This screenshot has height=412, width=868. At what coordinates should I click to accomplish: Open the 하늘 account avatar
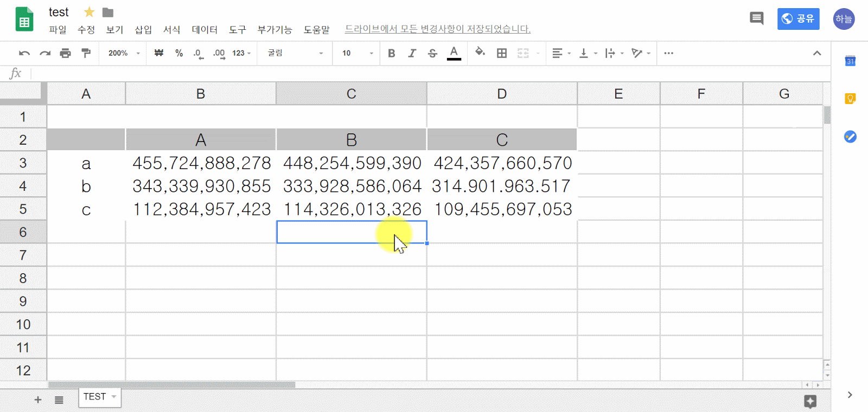pos(844,19)
